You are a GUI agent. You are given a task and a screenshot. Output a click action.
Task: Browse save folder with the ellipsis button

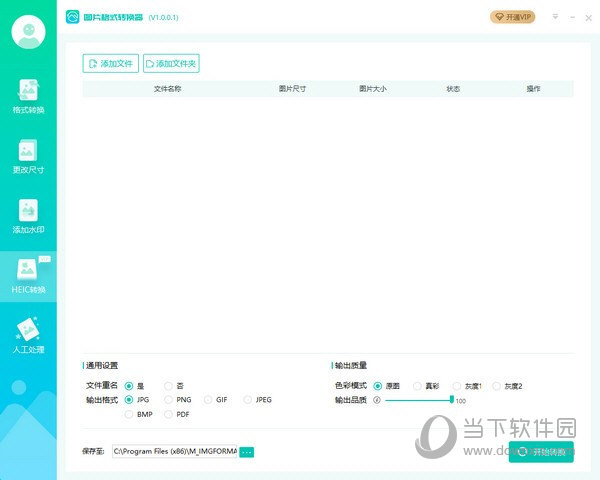click(x=246, y=452)
